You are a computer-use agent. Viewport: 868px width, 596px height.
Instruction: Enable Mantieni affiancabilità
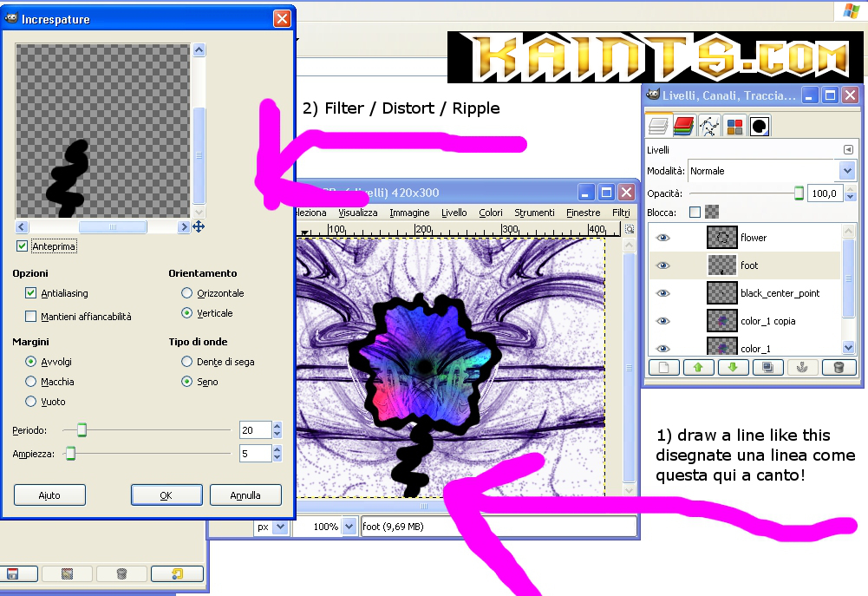(31, 317)
